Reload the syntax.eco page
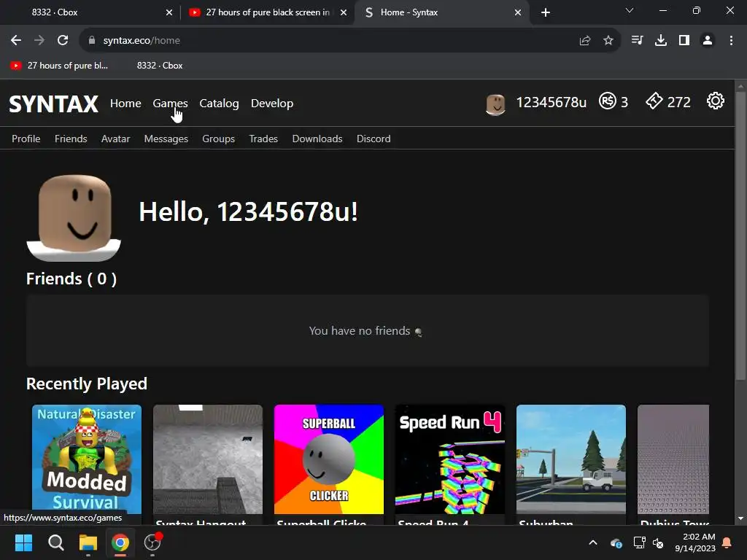The height and width of the screenshot is (560, 747). click(63, 41)
